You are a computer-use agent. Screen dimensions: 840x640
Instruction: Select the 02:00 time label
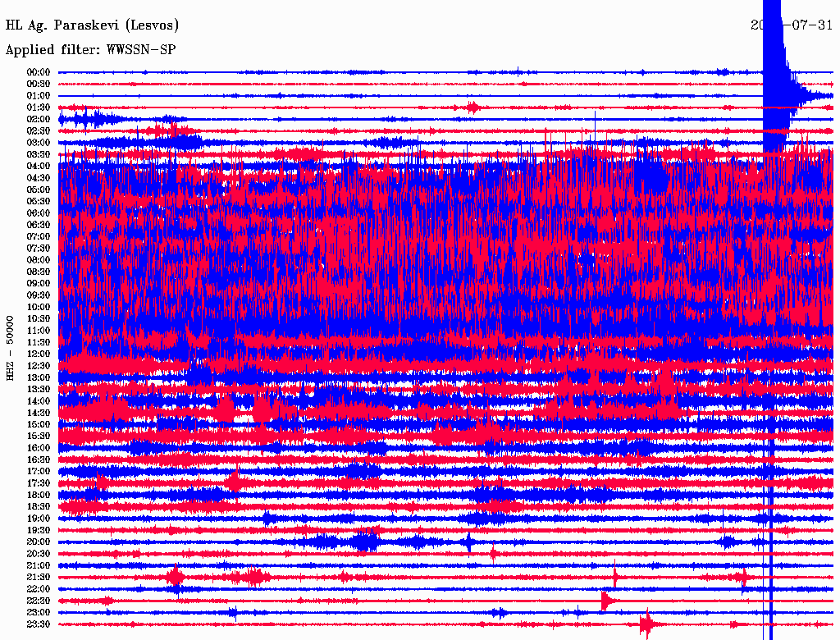(39, 119)
